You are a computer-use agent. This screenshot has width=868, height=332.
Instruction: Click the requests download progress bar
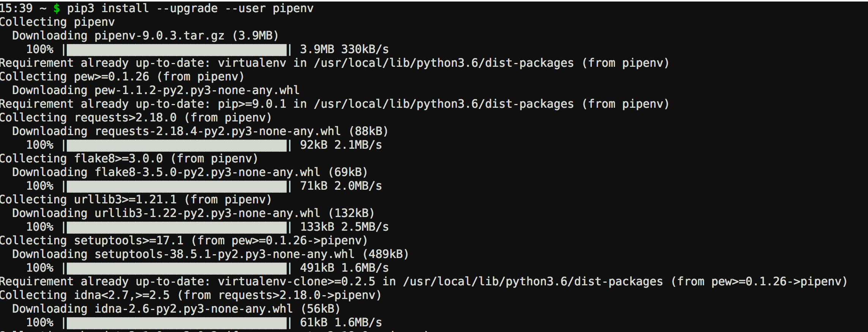[177, 145]
